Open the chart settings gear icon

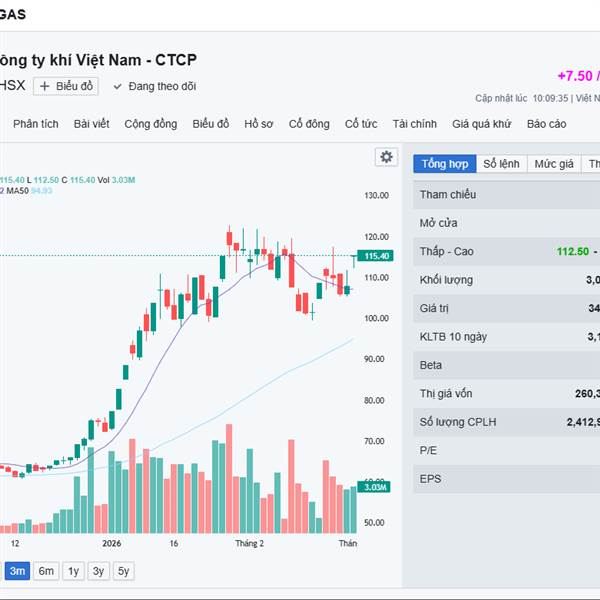pos(386,157)
